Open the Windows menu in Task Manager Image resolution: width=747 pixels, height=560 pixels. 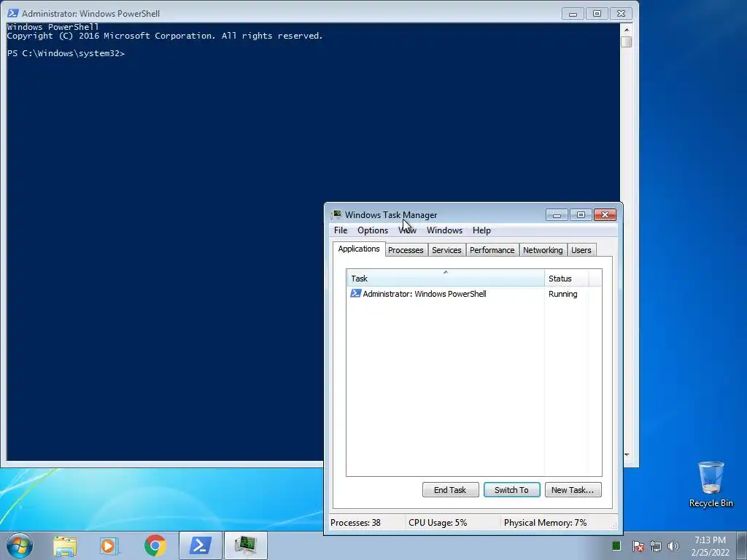(444, 230)
